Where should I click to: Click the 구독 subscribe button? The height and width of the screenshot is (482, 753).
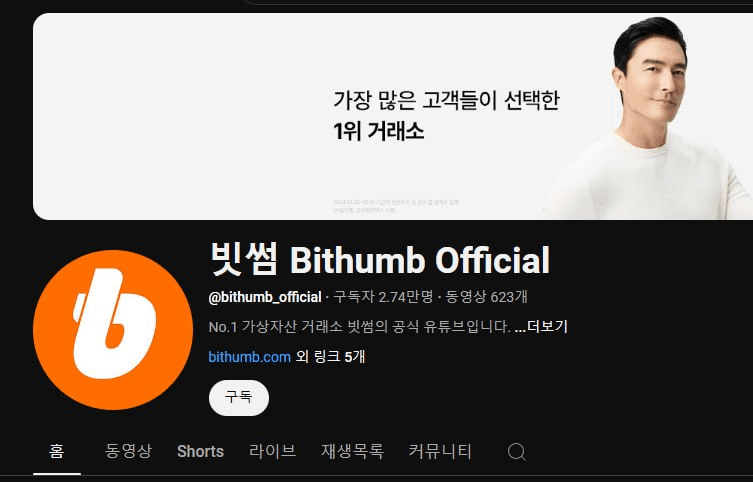point(239,398)
